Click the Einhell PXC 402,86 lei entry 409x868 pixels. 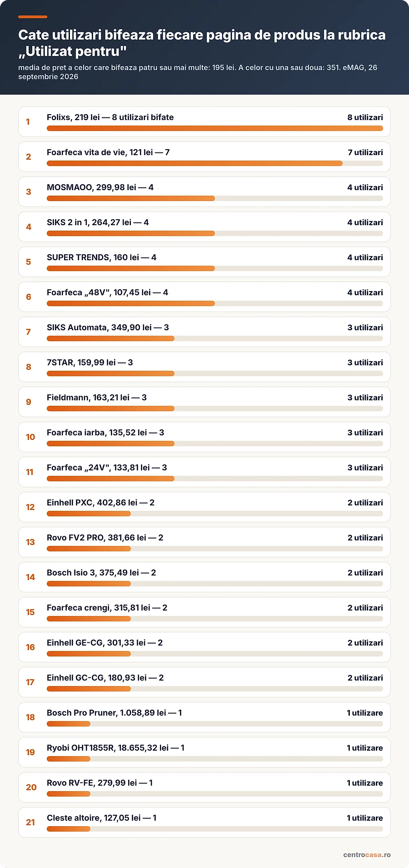204,507
